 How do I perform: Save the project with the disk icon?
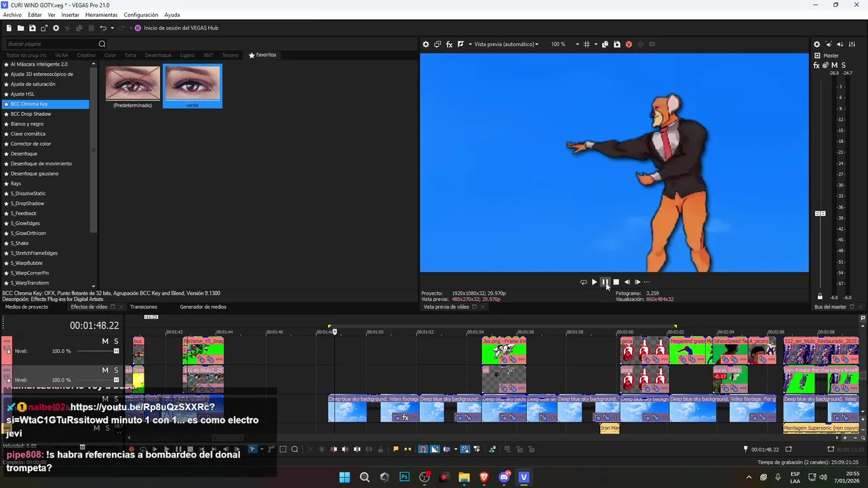[33, 28]
